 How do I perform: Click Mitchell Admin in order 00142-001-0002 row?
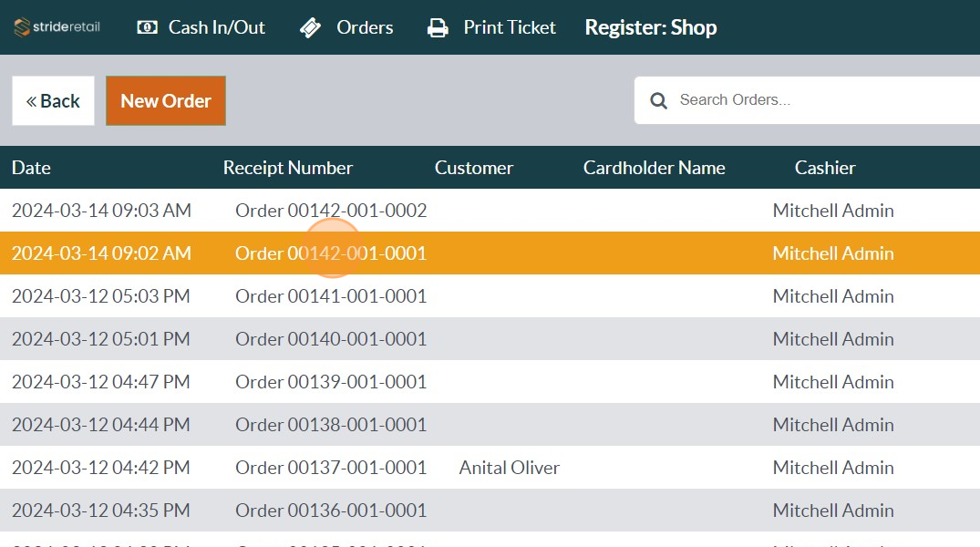833,211
